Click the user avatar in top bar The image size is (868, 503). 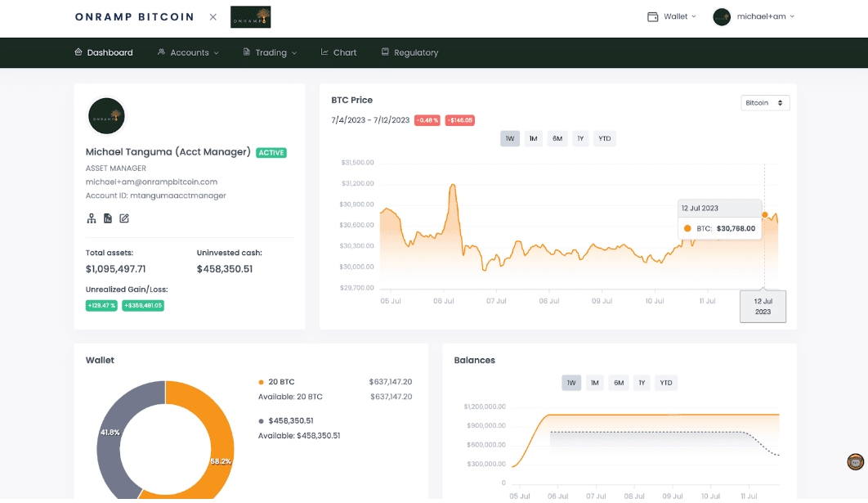click(722, 16)
